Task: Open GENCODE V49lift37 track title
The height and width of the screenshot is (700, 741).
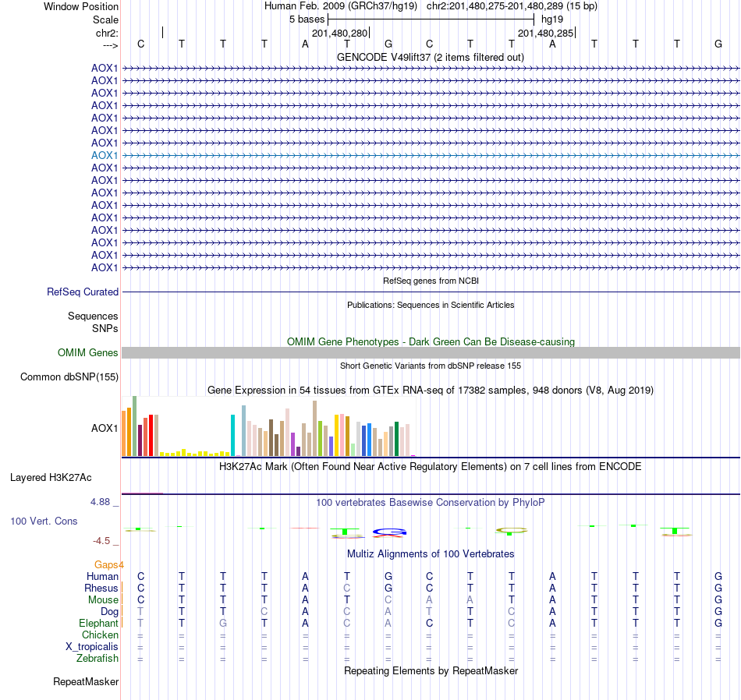Action: click(x=430, y=57)
